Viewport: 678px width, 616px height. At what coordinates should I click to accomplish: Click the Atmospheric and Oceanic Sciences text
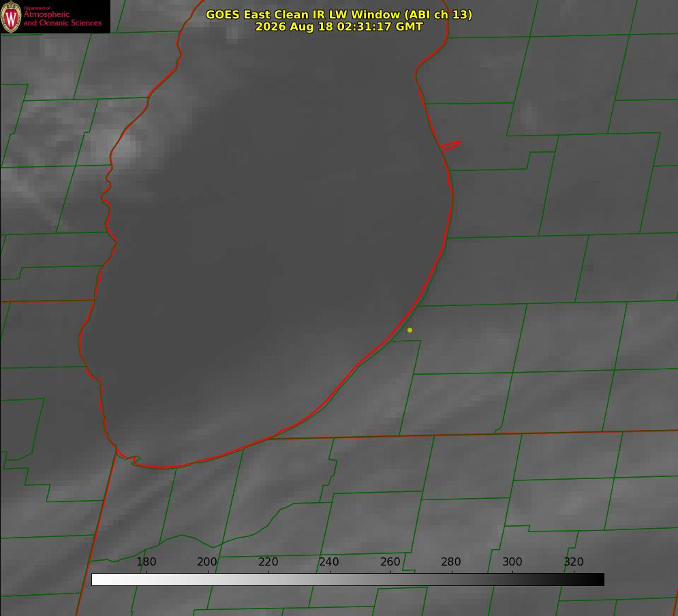62,18
